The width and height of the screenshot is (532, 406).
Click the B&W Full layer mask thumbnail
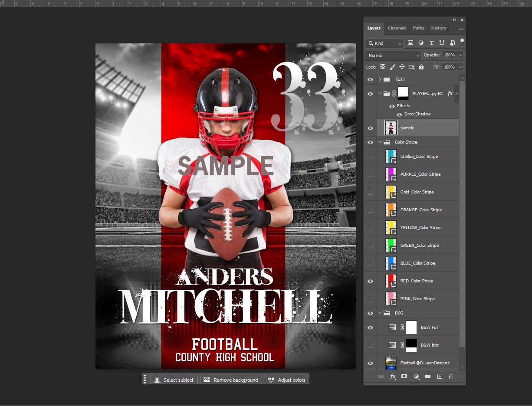click(411, 327)
